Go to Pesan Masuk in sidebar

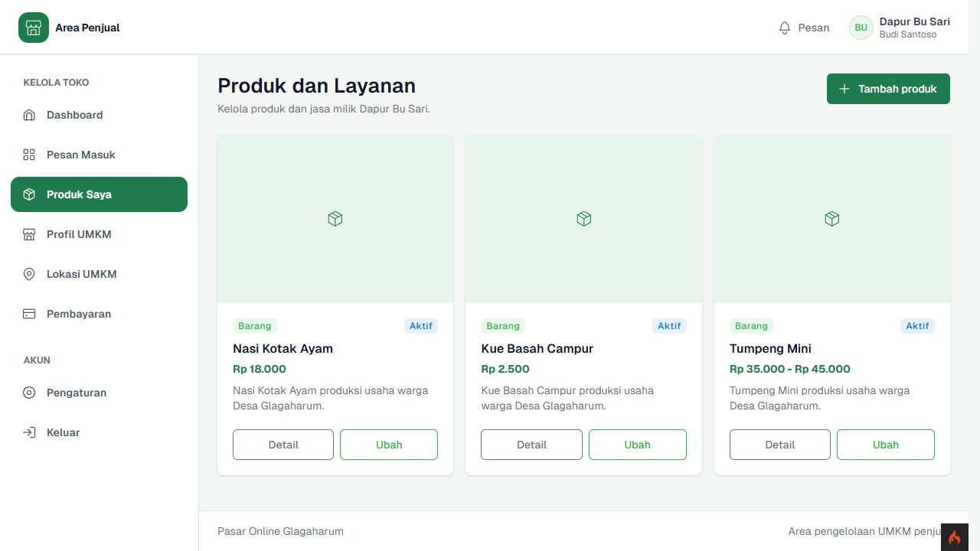99,155
